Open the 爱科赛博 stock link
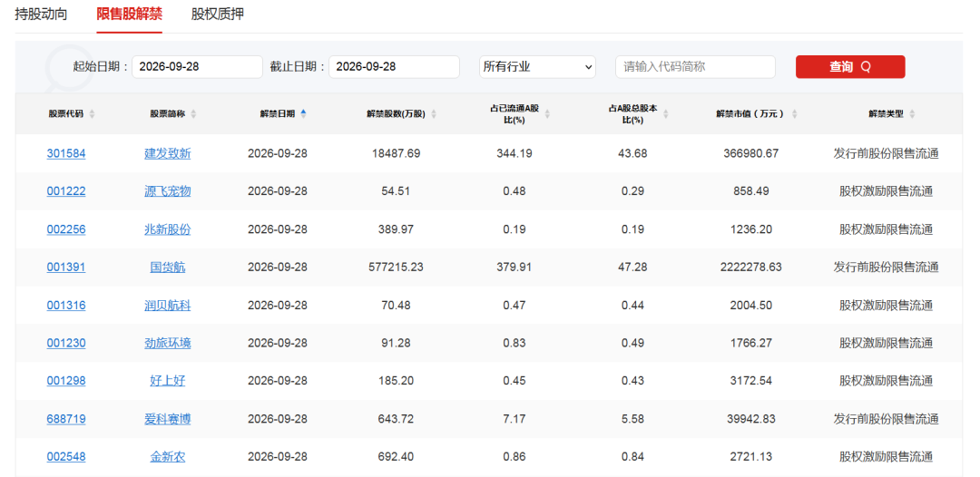 [x=168, y=419]
